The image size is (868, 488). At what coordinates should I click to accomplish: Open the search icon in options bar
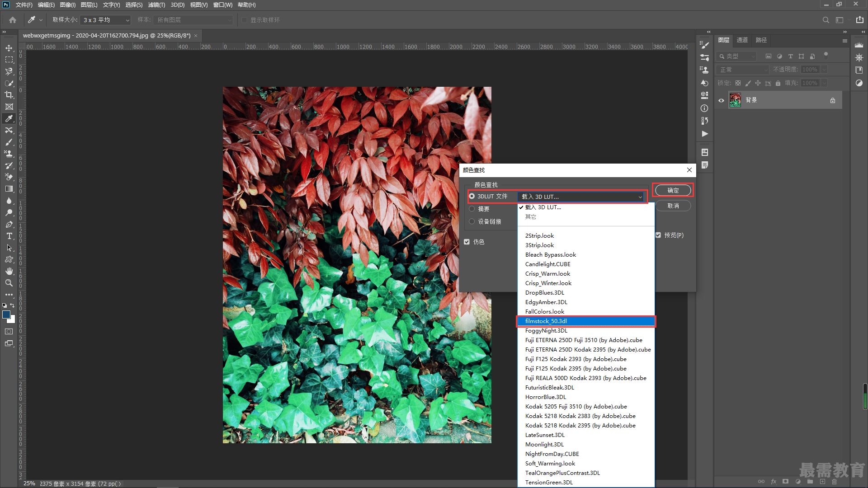(826, 20)
